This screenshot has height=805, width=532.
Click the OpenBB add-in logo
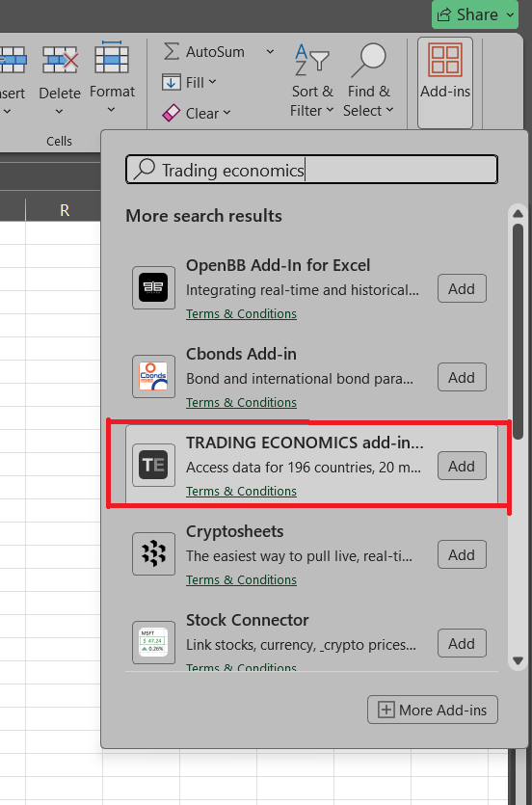pyautogui.click(x=153, y=287)
